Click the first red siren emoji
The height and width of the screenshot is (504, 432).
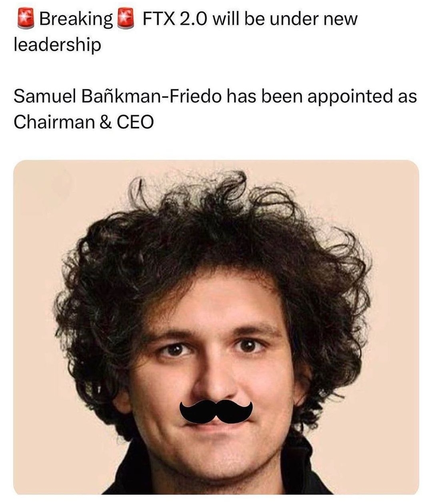coord(26,19)
